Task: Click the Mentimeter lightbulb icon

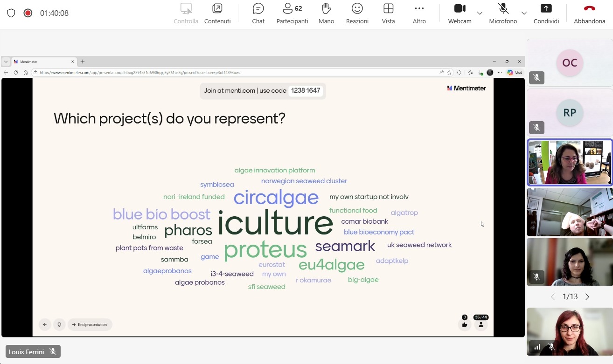Action: [59, 325]
